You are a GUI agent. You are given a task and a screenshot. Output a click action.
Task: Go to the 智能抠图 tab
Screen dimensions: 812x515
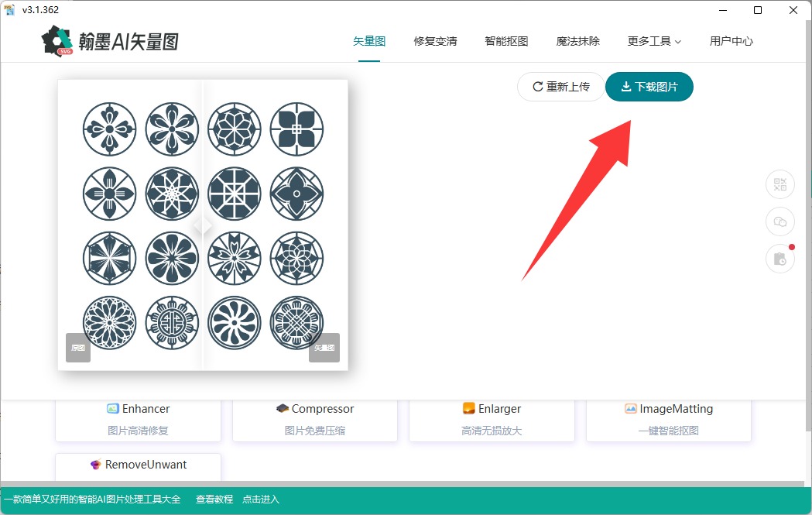tap(506, 41)
